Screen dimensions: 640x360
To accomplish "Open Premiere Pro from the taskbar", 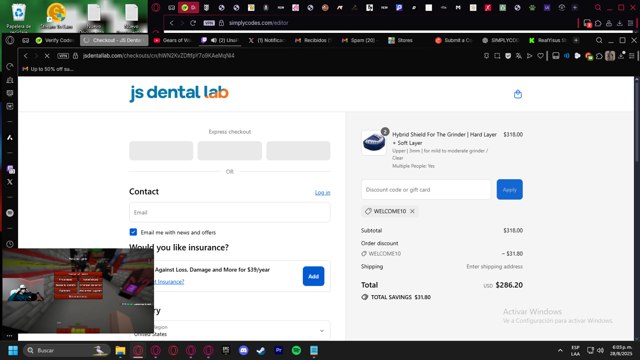I will click(279, 350).
